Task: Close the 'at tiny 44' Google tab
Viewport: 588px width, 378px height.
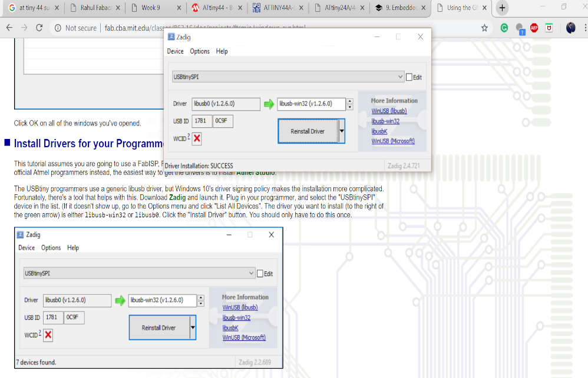Action: pos(57,8)
